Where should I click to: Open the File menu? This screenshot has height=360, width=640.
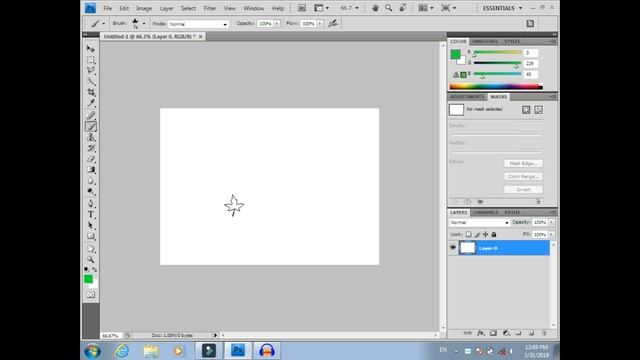[x=107, y=8]
